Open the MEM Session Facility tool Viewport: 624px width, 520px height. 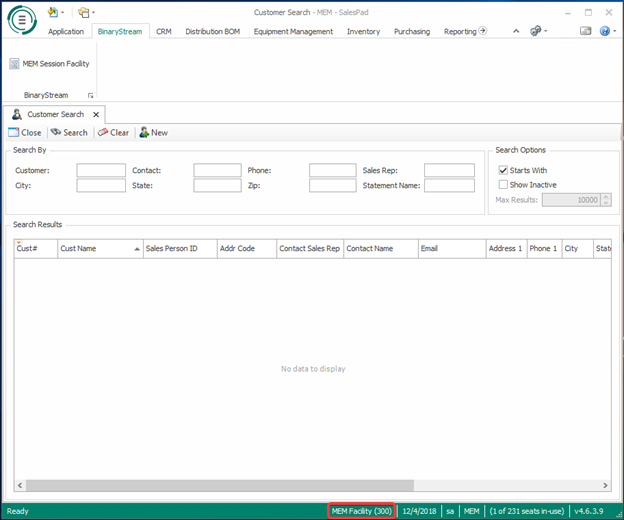click(49, 64)
